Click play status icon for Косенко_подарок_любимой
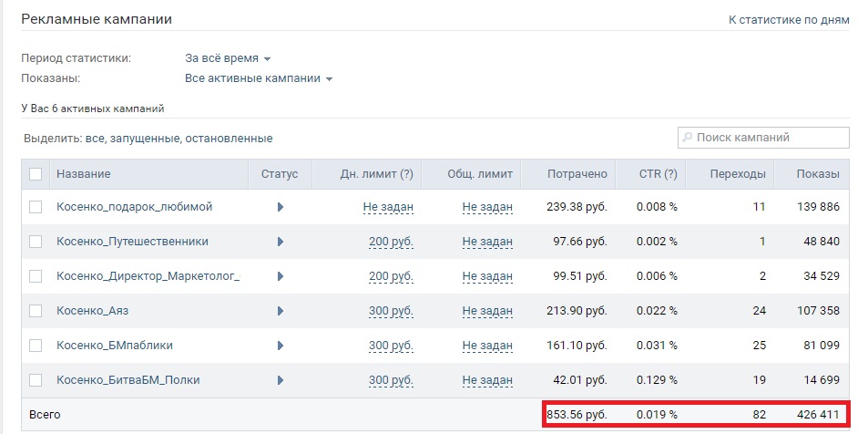 (x=281, y=207)
